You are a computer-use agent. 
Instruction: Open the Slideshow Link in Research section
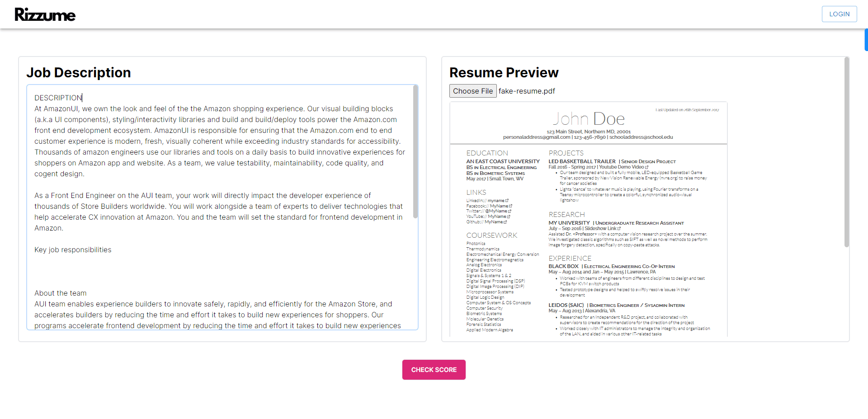[603, 229]
